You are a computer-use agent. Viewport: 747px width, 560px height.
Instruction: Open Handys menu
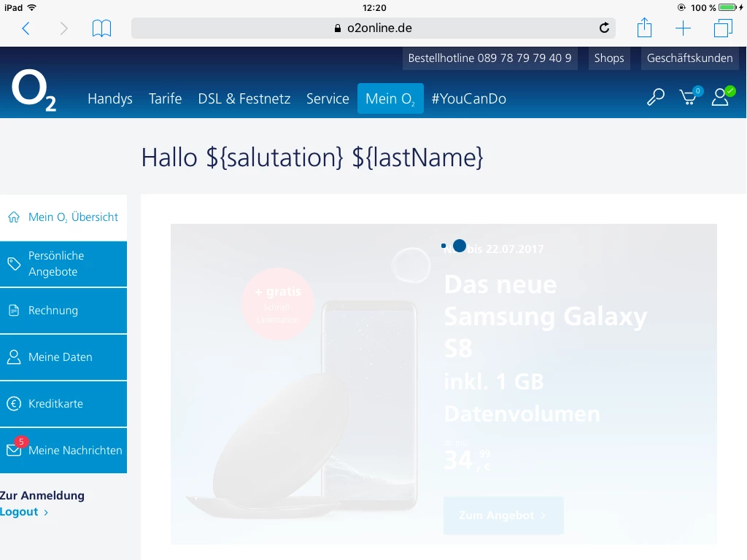pos(110,98)
